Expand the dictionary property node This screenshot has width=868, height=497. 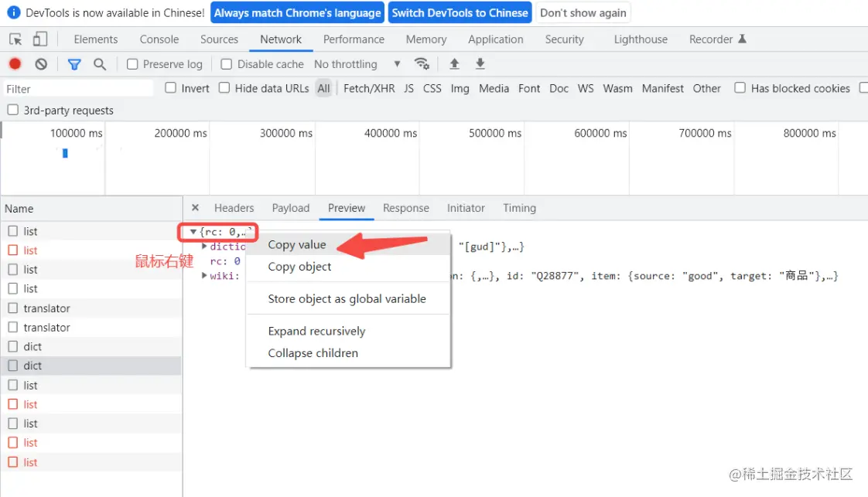tap(204, 246)
